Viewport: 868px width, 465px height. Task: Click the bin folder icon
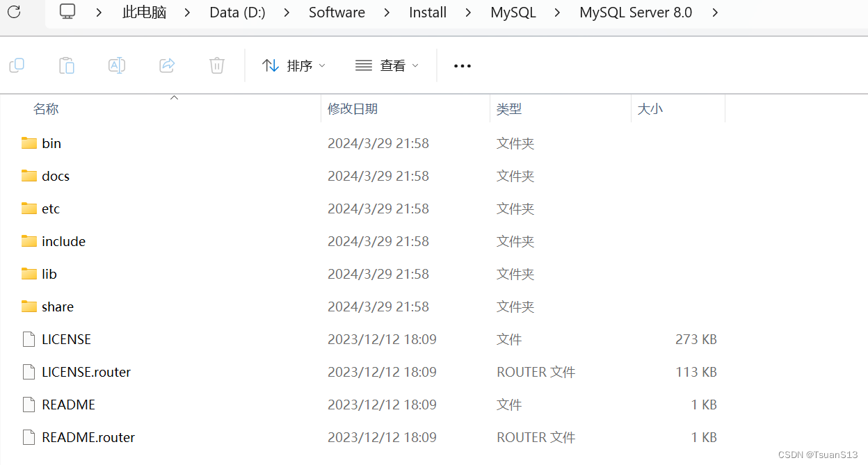click(x=29, y=143)
